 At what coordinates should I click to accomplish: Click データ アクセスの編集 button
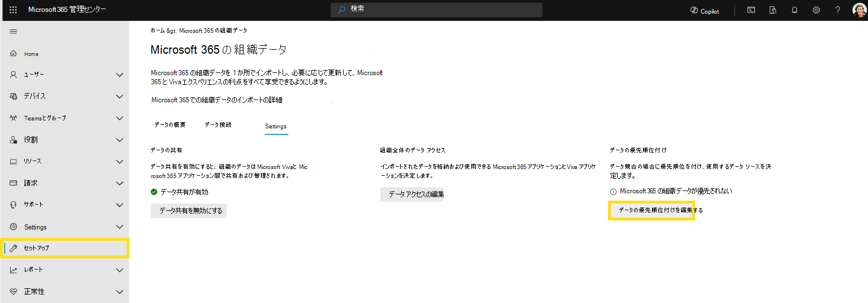tap(412, 194)
